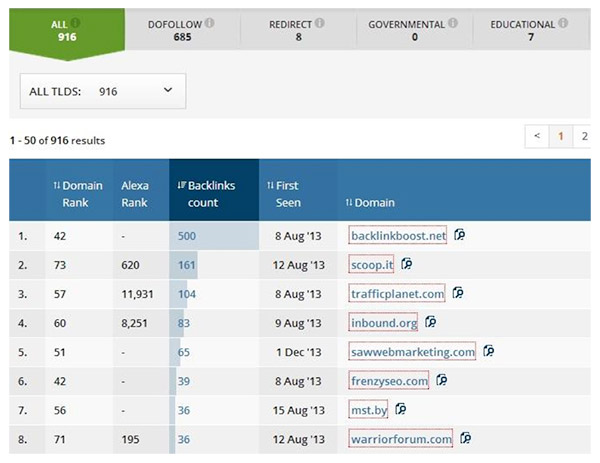This screenshot has height=463, width=600.
Task: Click Alexa Rank value 11,931
Action: coord(137,294)
